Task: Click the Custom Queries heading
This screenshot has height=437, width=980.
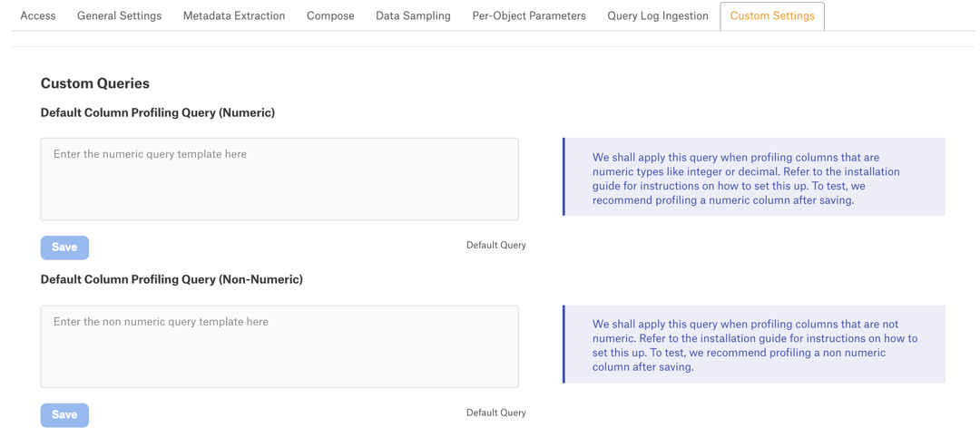Action: click(95, 83)
